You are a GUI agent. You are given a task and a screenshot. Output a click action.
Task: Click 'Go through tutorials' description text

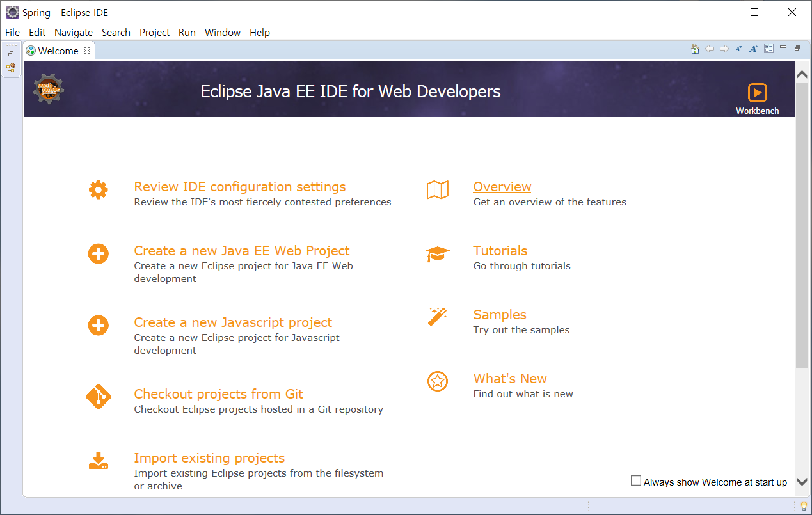coord(522,266)
